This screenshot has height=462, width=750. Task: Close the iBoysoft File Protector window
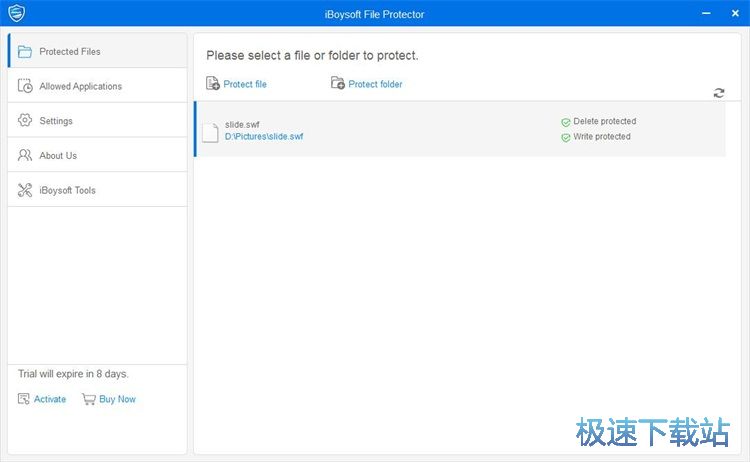coord(735,13)
